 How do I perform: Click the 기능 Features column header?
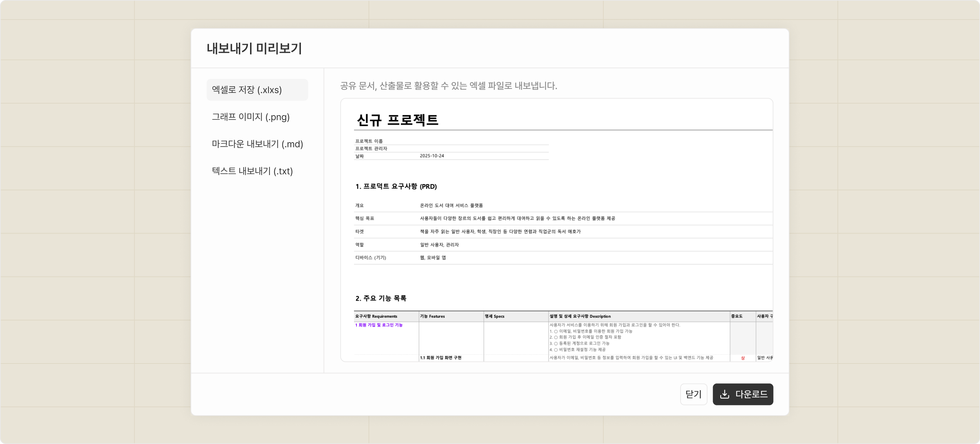coord(432,316)
